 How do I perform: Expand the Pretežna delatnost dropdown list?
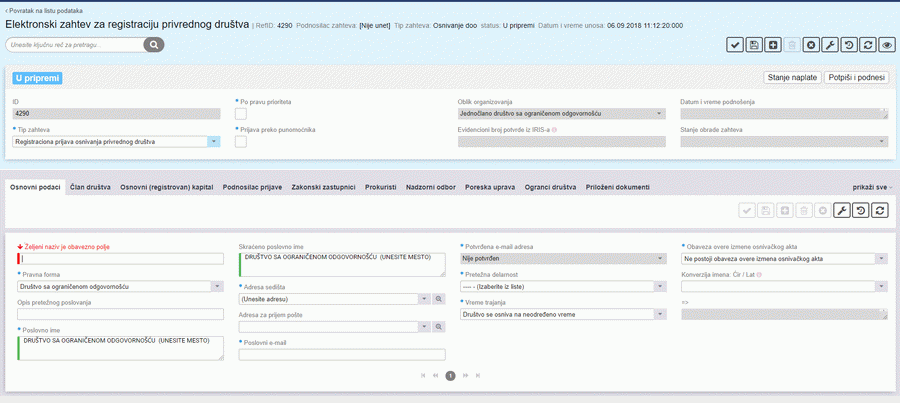[x=660, y=286]
